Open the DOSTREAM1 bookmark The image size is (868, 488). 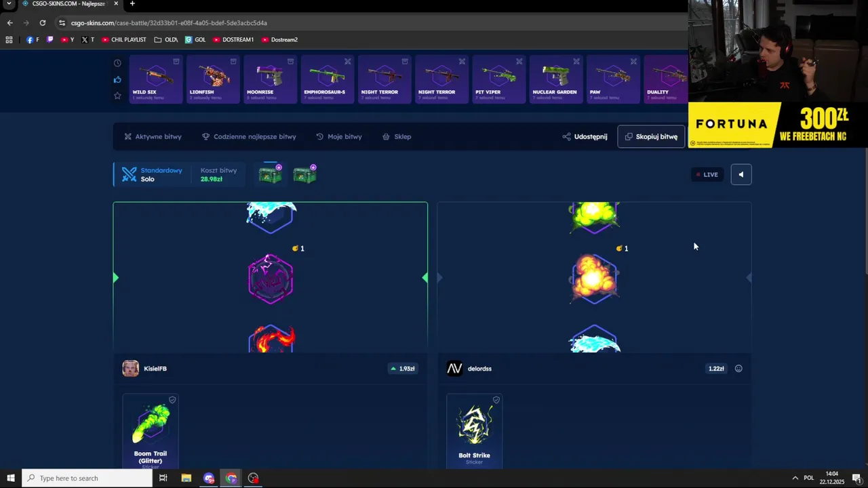tap(233, 39)
